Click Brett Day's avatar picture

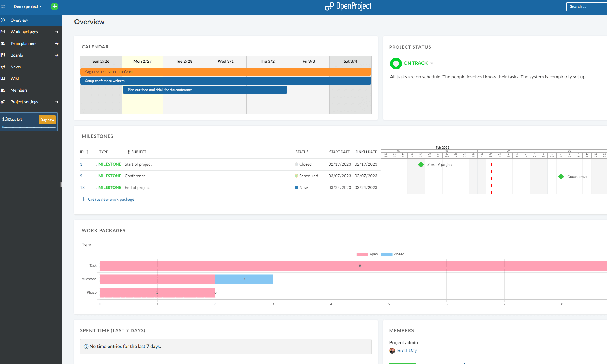click(x=392, y=351)
